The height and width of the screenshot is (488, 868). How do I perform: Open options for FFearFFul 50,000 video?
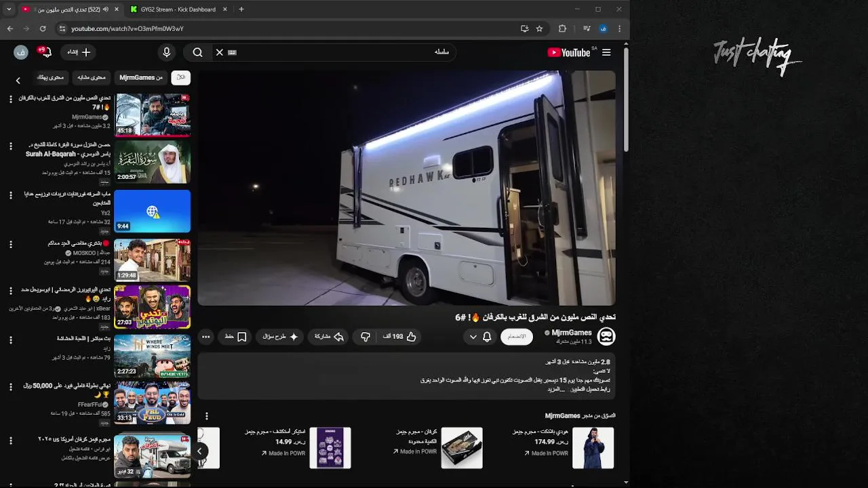click(x=10, y=387)
